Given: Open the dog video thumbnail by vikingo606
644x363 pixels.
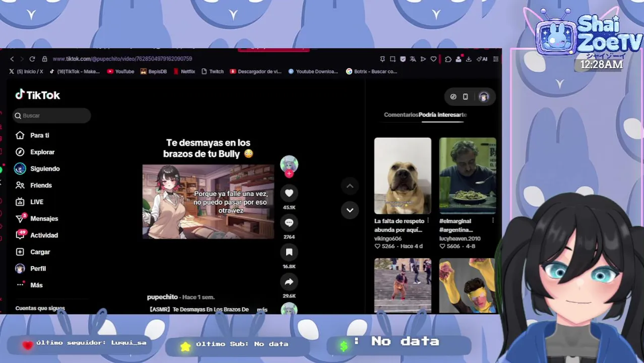Looking at the screenshot, I should (x=403, y=176).
